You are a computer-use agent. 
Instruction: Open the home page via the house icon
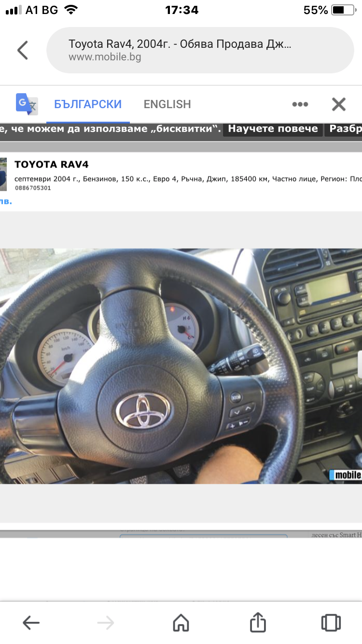181,623
